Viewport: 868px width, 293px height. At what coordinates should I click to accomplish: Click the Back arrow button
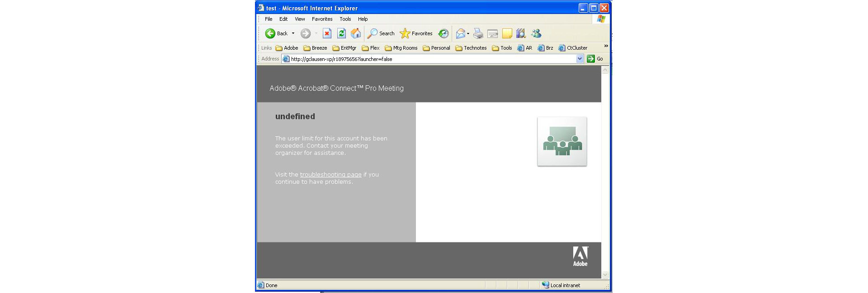(x=276, y=33)
